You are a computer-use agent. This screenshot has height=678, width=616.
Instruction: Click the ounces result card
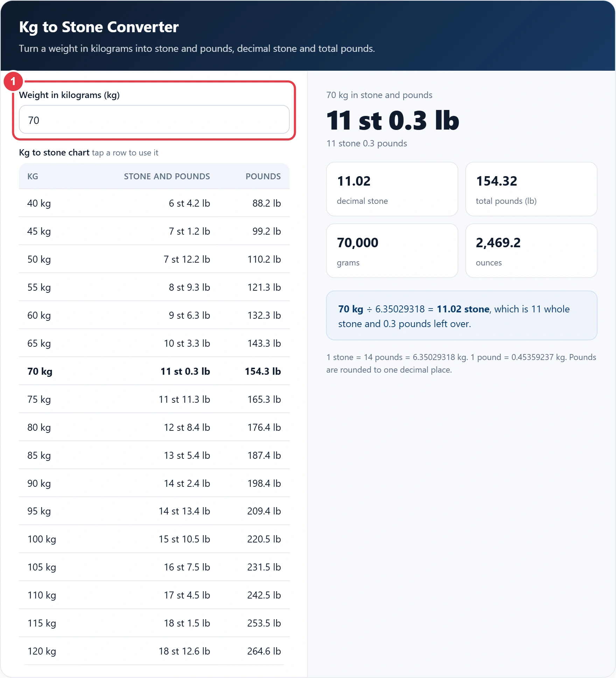531,251
